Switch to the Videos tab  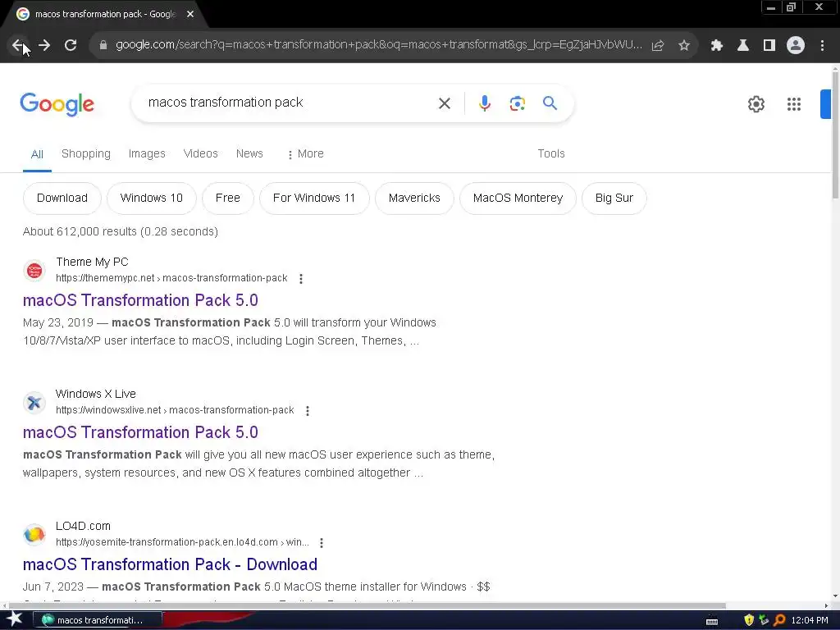pos(200,153)
